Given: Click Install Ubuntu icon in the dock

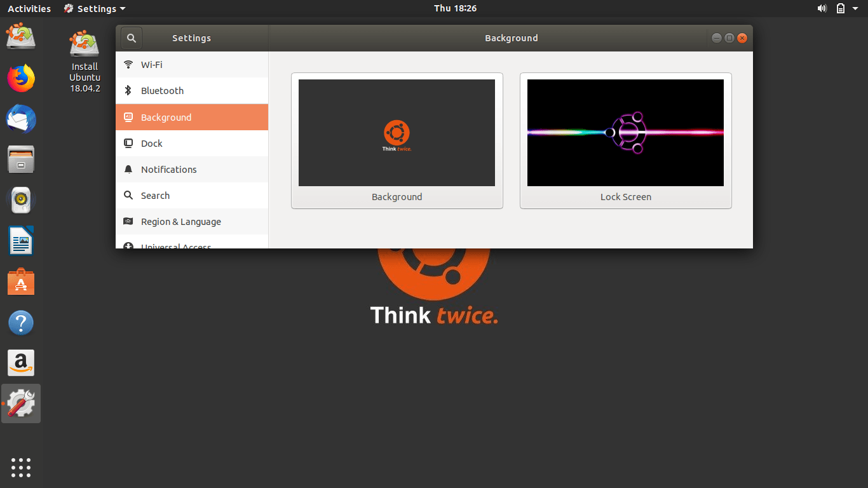Looking at the screenshot, I should coord(21,37).
